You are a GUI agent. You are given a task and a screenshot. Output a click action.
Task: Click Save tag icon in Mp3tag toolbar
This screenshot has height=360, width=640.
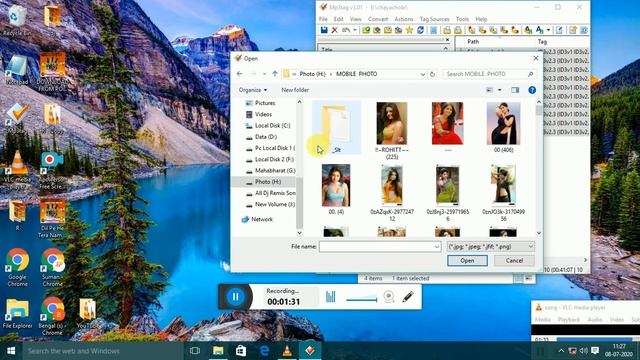324,30
